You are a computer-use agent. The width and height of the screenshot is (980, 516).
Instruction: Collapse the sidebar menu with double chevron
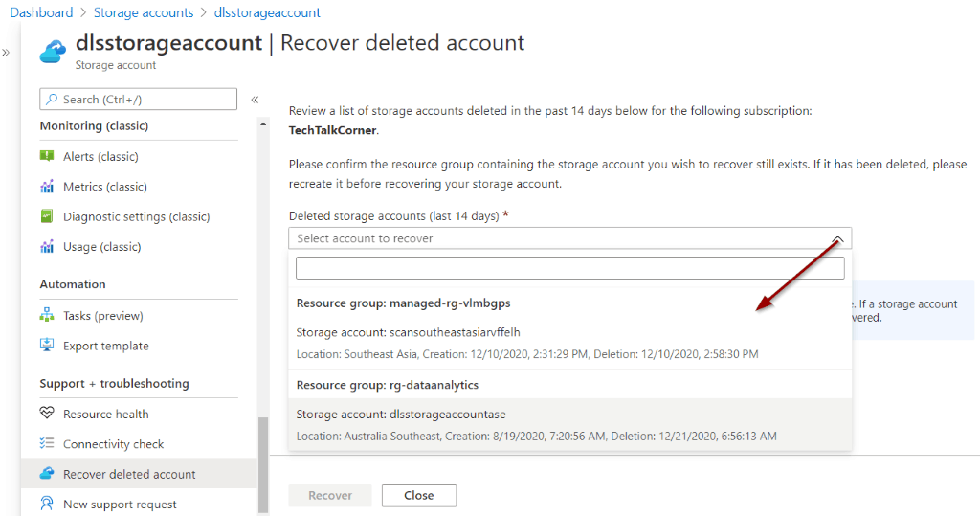(255, 100)
